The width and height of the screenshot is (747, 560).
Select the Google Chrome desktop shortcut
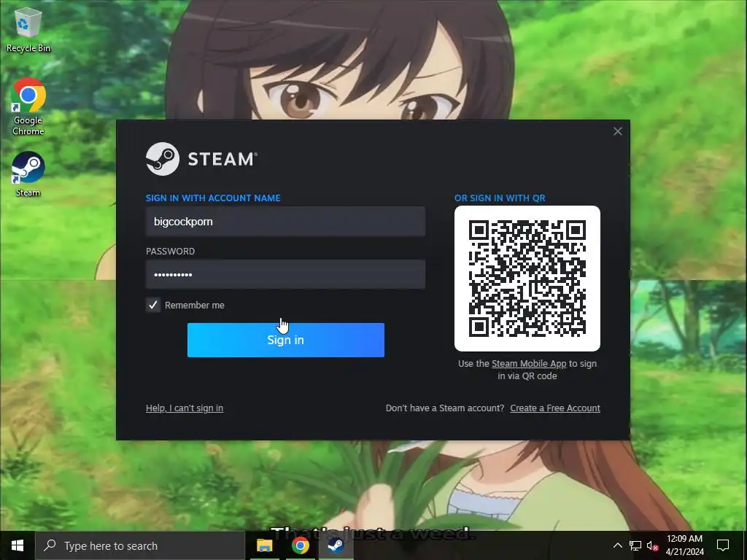tap(28, 106)
